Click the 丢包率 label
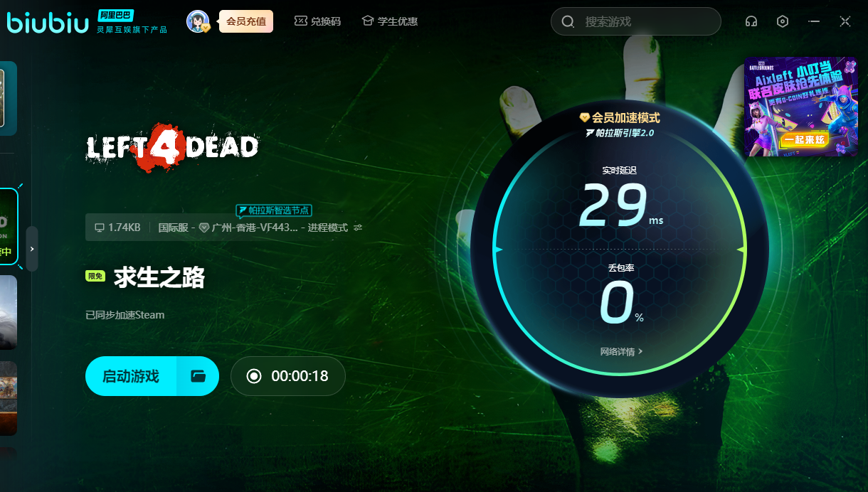This screenshot has height=492, width=868. pyautogui.click(x=620, y=269)
